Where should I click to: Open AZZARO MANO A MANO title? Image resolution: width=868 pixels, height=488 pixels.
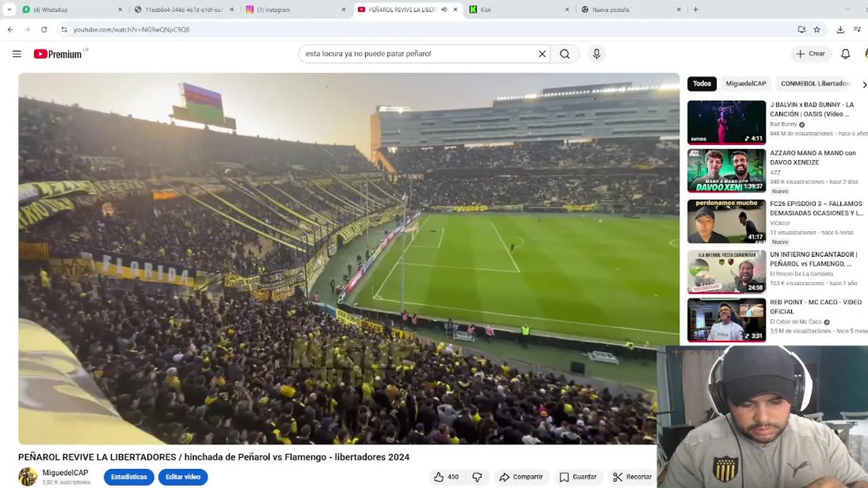(812, 158)
